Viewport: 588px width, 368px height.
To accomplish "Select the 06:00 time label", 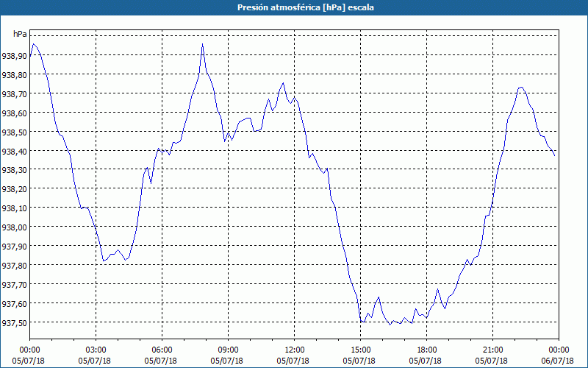I will click(x=162, y=350).
